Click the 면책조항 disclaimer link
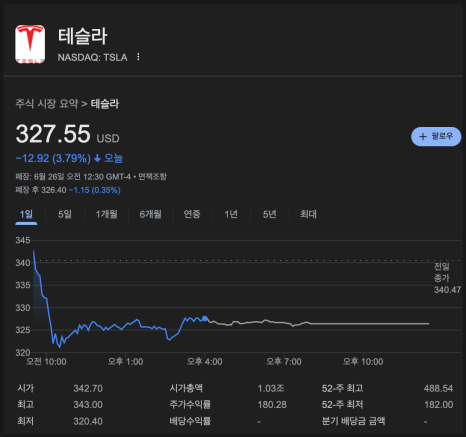Image resolution: width=466 pixels, height=437 pixels. (x=152, y=176)
